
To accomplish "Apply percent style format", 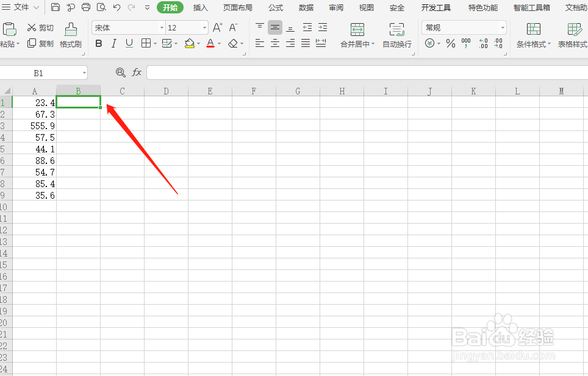I will pos(451,43).
